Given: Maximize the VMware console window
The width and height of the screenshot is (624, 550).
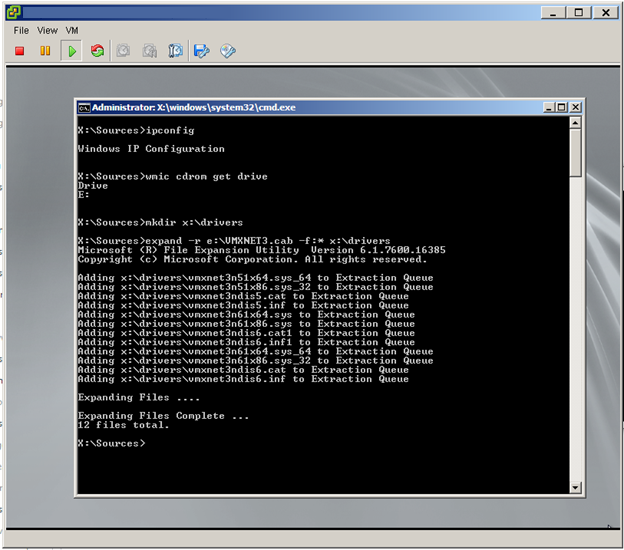Looking at the screenshot, I should click(579, 13).
